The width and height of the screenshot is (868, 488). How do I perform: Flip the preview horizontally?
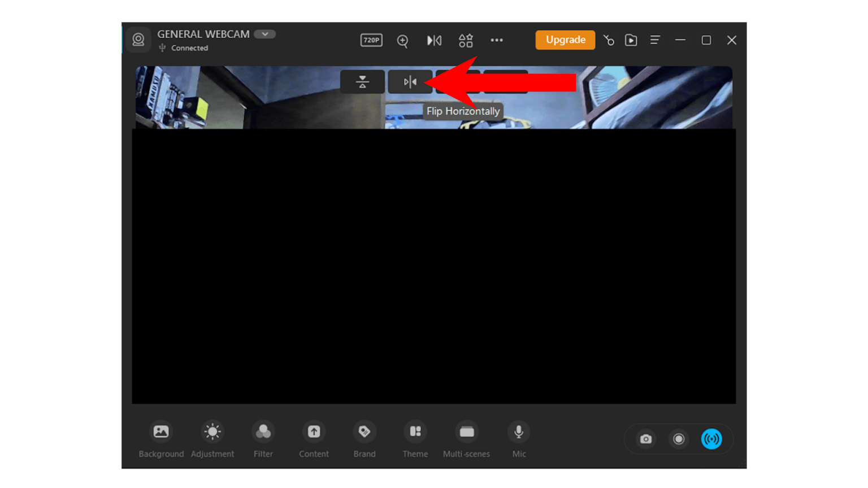(410, 82)
